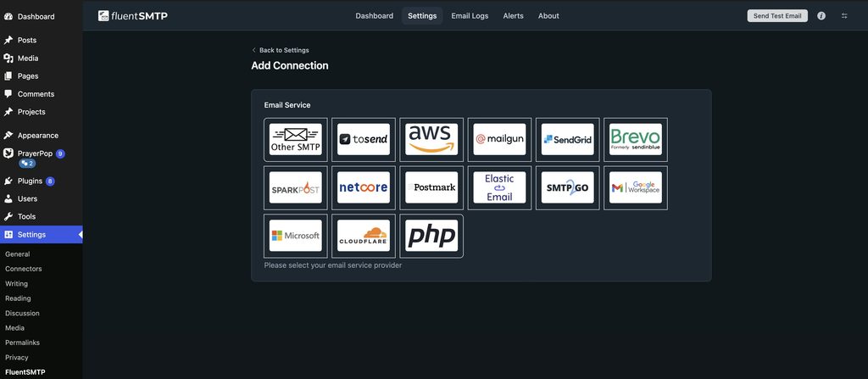Viewport: 868px width, 379px height.
Task: Pick Mailgun as email provider
Action: pos(499,140)
